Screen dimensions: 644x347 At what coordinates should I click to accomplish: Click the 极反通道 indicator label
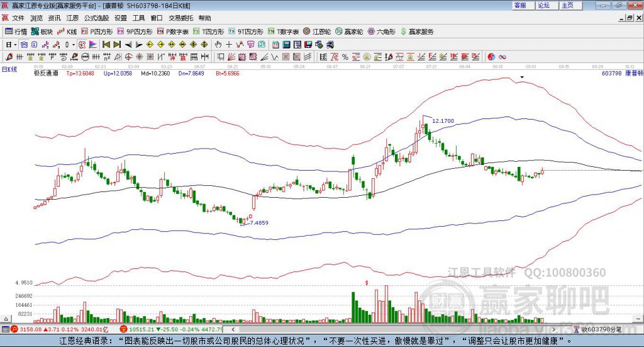tap(46, 73)
